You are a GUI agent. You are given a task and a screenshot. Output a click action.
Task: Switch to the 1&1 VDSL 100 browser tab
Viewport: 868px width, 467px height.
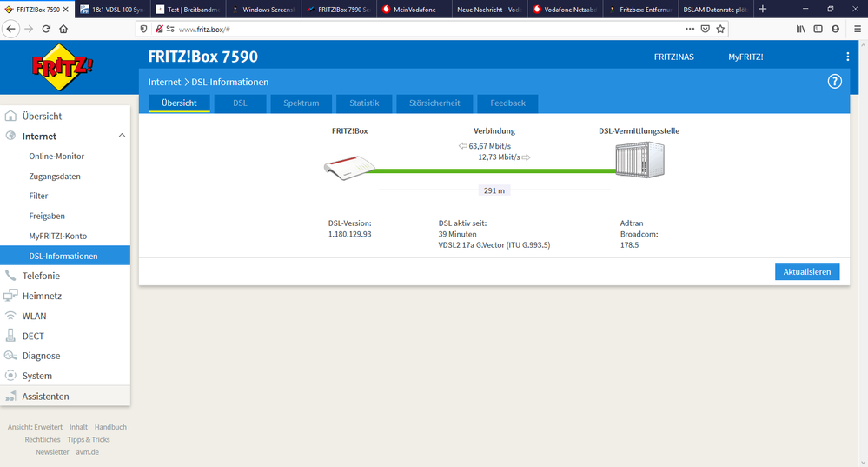[112, 10]
